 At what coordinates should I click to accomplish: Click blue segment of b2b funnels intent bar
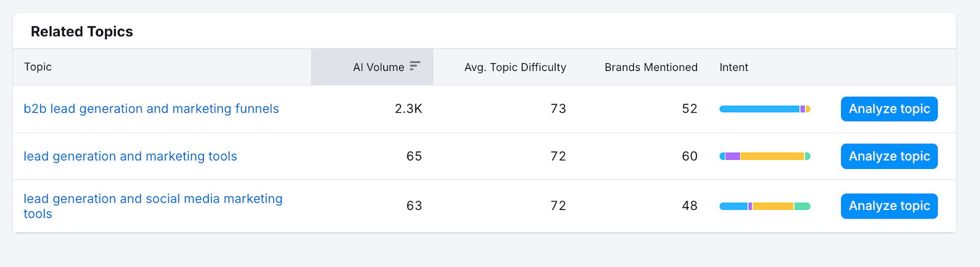click(759, 109)
